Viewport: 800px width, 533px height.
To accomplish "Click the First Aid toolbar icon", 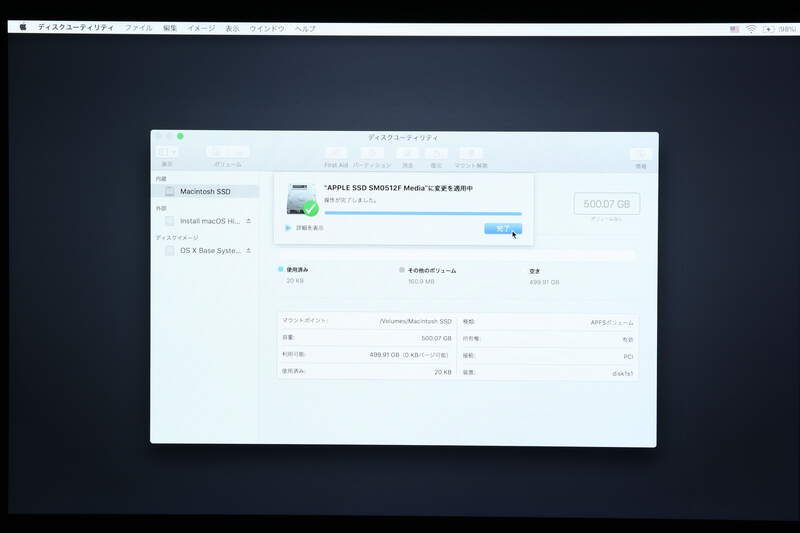I will coord(336,153).
